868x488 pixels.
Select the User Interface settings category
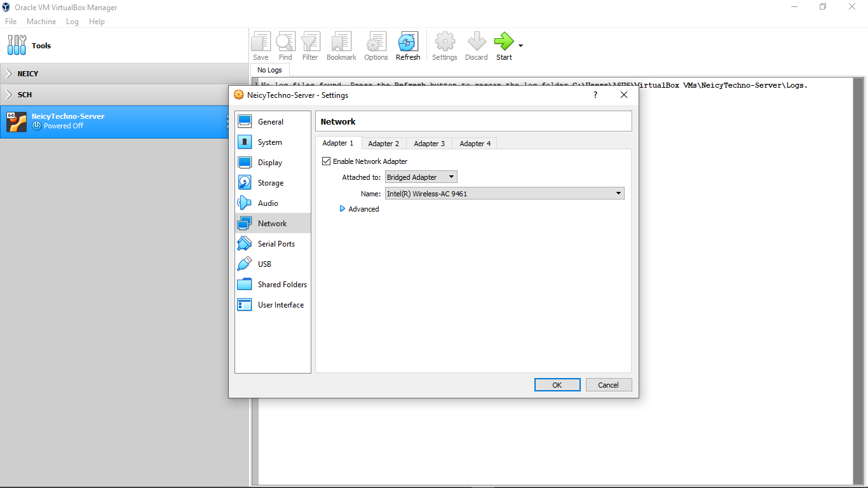click(x=273, y=305)
